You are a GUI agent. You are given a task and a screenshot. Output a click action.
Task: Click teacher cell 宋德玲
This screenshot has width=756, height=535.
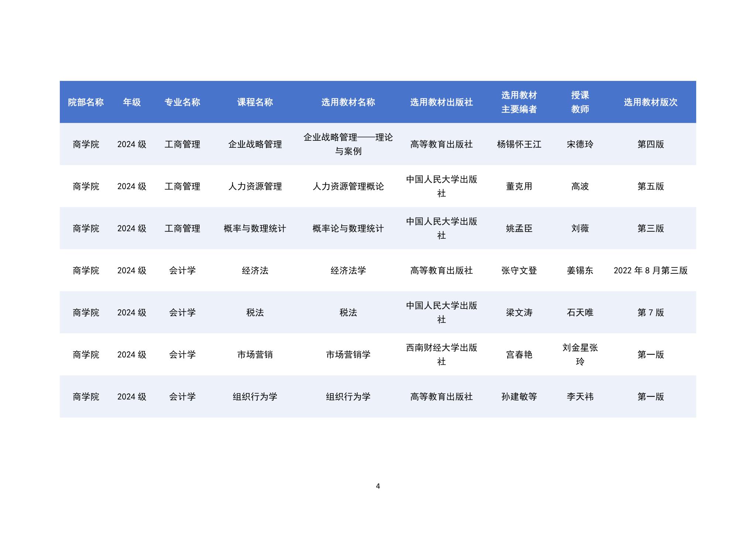point(580,144)
